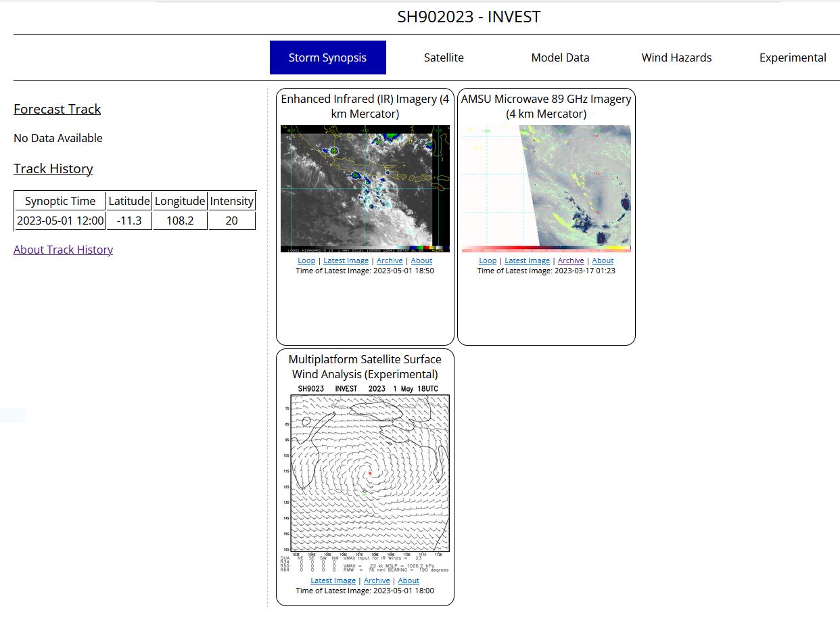Play the Loop for Enhanced Infrared imagery
Image resolution: width=840 pixels, height=619 pixels.
click(306, 260)
